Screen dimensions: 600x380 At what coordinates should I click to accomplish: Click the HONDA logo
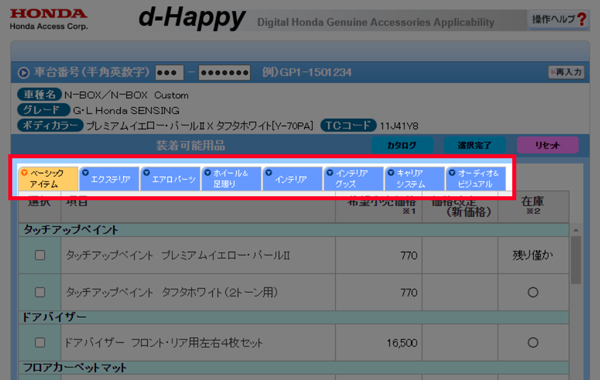(x=49, y=14)
